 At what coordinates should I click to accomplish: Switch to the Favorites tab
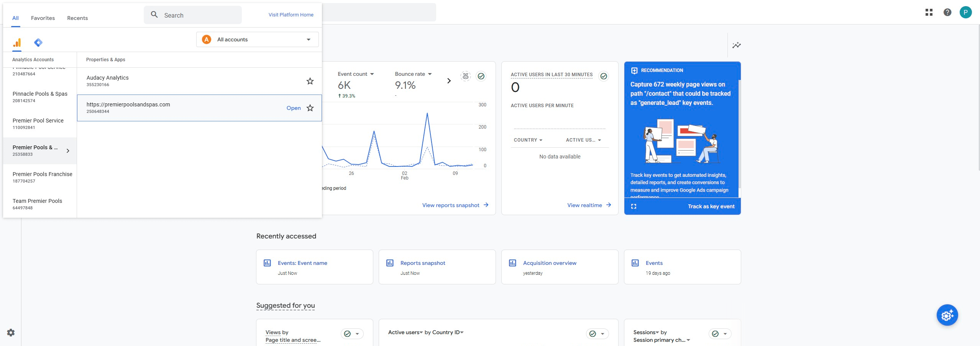pyautogui.click(x=43, y=18)
